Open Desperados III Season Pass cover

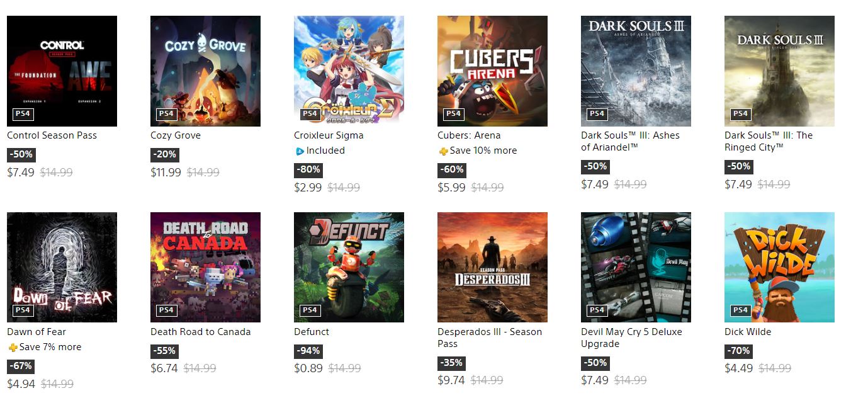click(x=492, y=267)
